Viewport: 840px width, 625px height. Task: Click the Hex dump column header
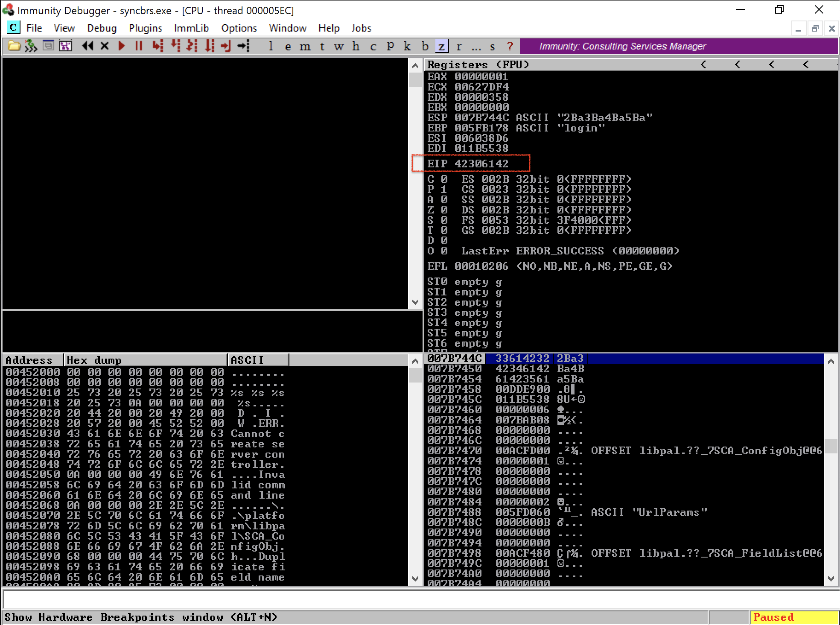(x=146, y=360)
